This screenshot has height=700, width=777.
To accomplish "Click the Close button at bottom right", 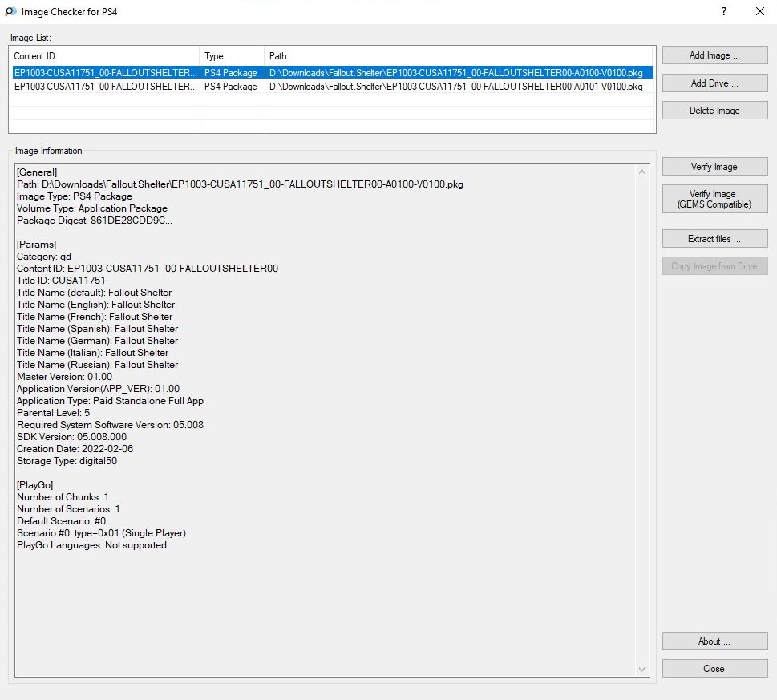I will (x=714, y=668).
